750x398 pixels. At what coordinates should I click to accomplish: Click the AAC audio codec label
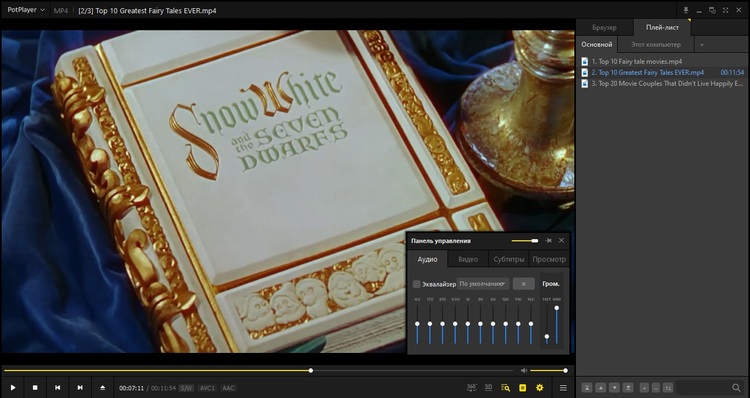pyautogui.click(x=229, y=388)
